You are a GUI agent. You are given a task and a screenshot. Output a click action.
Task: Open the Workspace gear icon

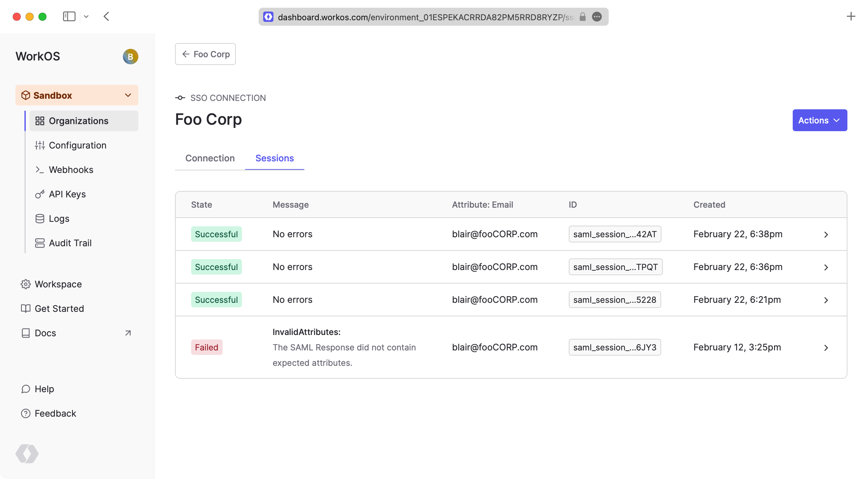(x=26, y=284)
